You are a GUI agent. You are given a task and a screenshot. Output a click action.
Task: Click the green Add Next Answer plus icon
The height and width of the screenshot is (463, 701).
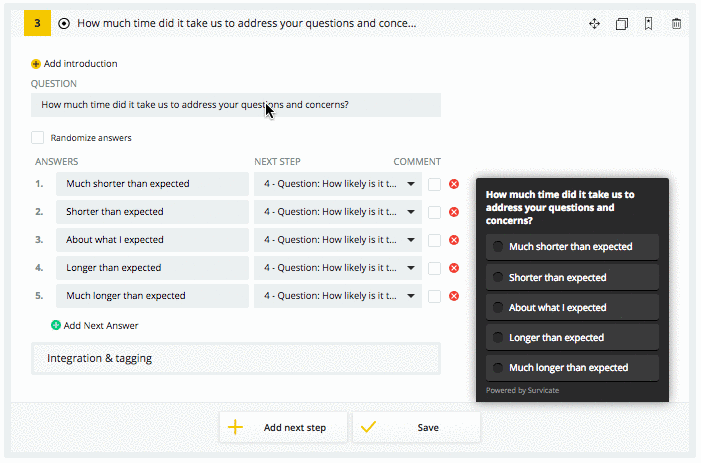[56, 325]
